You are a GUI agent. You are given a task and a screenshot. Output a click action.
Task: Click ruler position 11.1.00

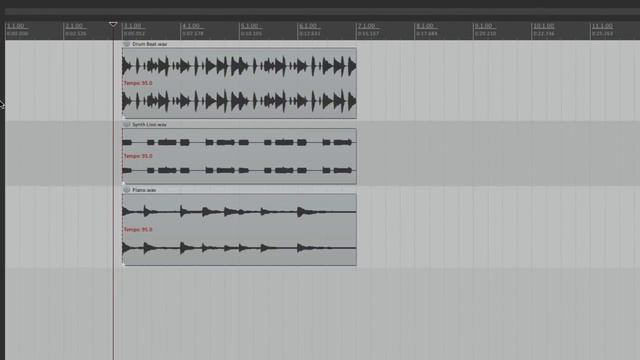(602, 26)
